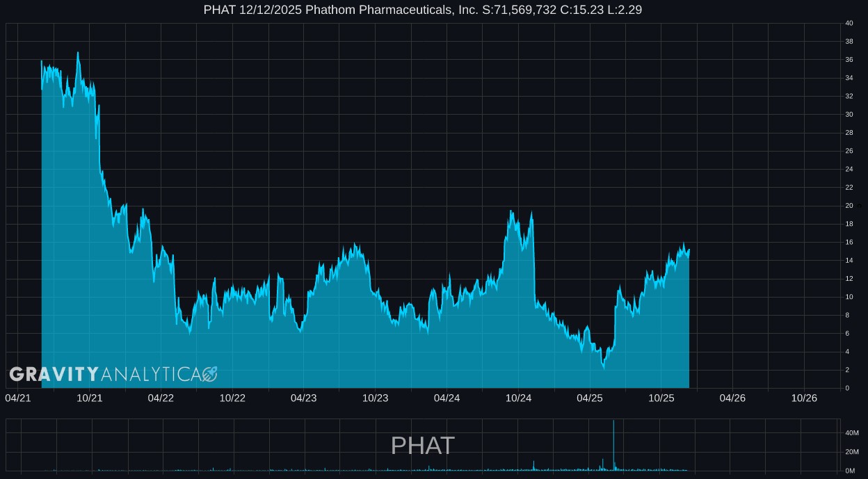Select the 04/22 date label on x-axis
This screenshot has width=868, height=479.
pyautogui.click(x=161, y=398)
